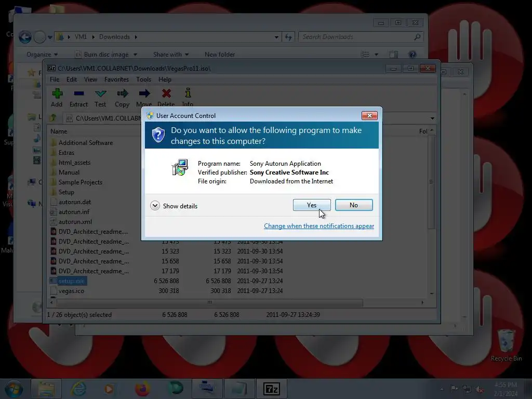532x399 pixels.
Task: Open the View menu in 7-Zip
Action: (90, 79)
